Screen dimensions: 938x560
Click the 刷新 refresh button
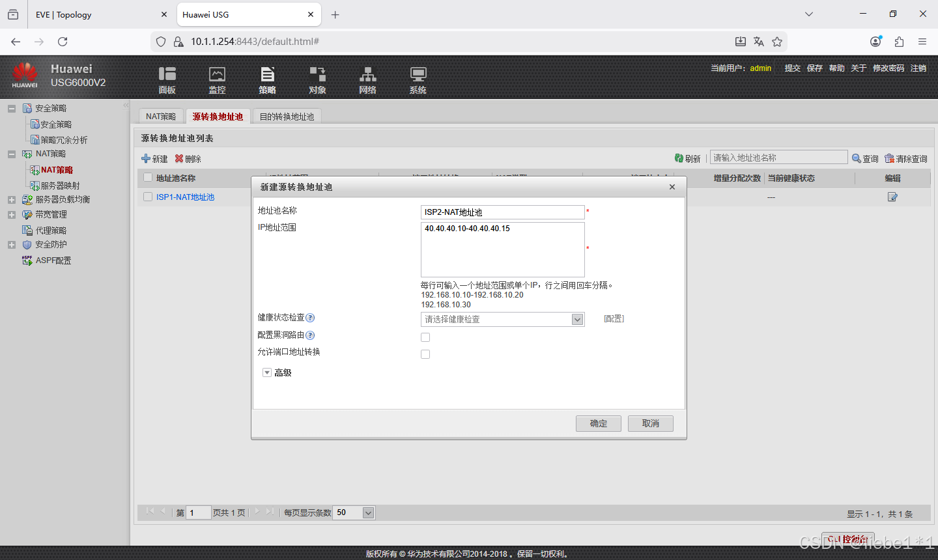tap(687, 158)
